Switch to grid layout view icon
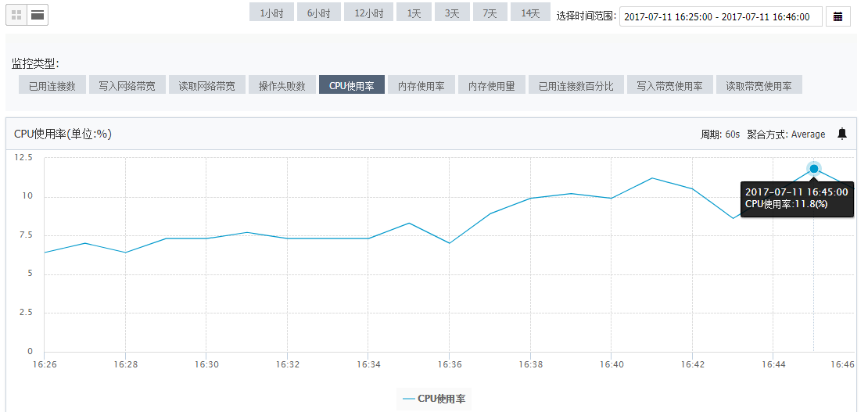 pos(16,15)
